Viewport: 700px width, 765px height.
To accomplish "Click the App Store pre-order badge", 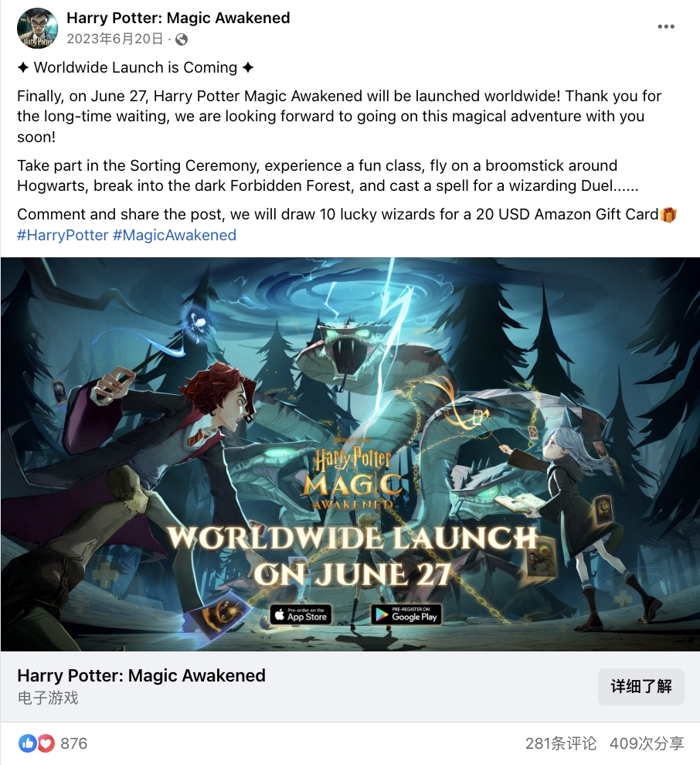I will 301,615.
